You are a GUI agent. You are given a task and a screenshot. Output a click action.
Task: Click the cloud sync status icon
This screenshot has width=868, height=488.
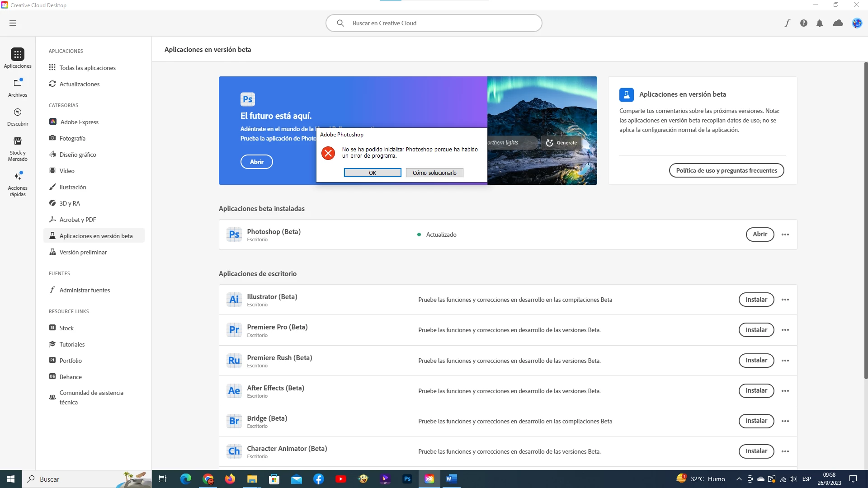click(x=838, y=23)
